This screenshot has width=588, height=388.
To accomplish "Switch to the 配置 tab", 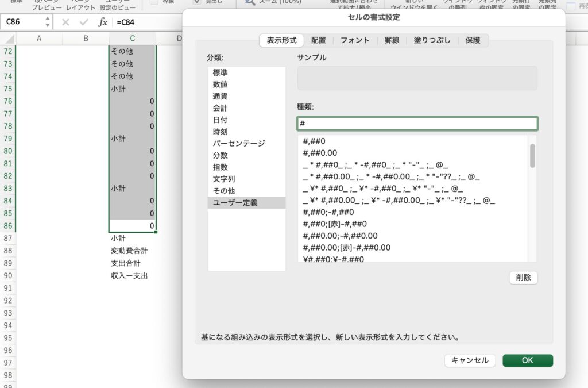I will [x=318, y=40].
